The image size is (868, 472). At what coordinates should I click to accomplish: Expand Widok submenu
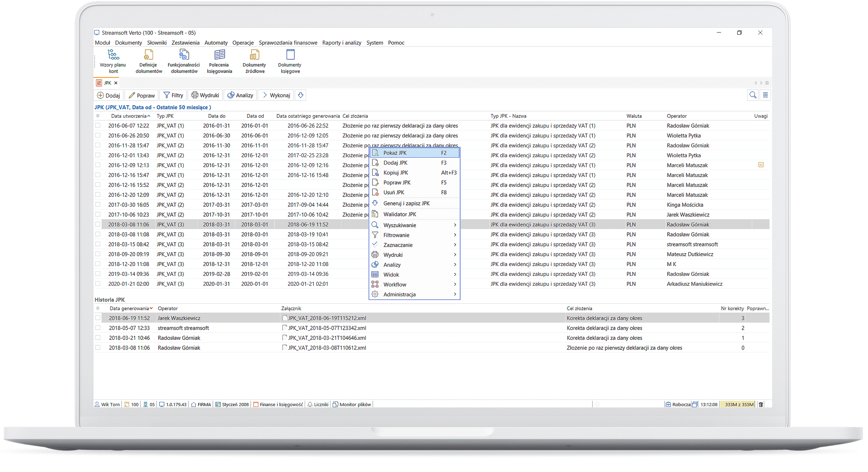coord(415,275)
